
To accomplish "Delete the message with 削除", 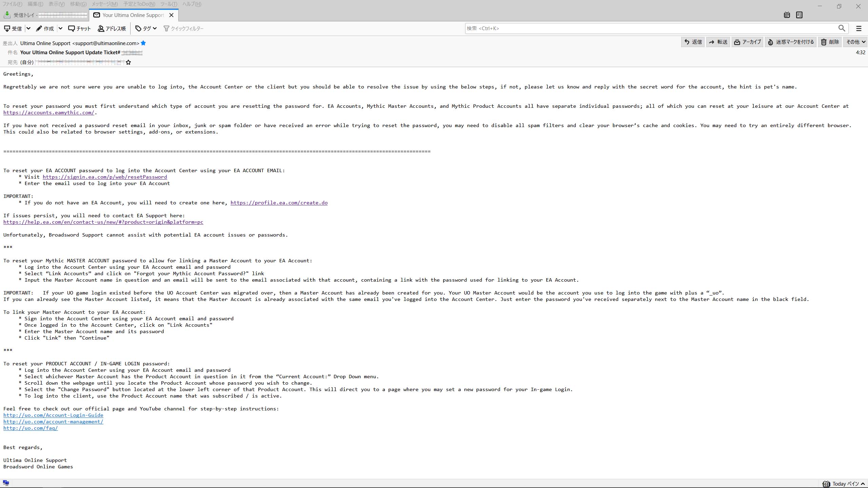I will tap(830, 42).
